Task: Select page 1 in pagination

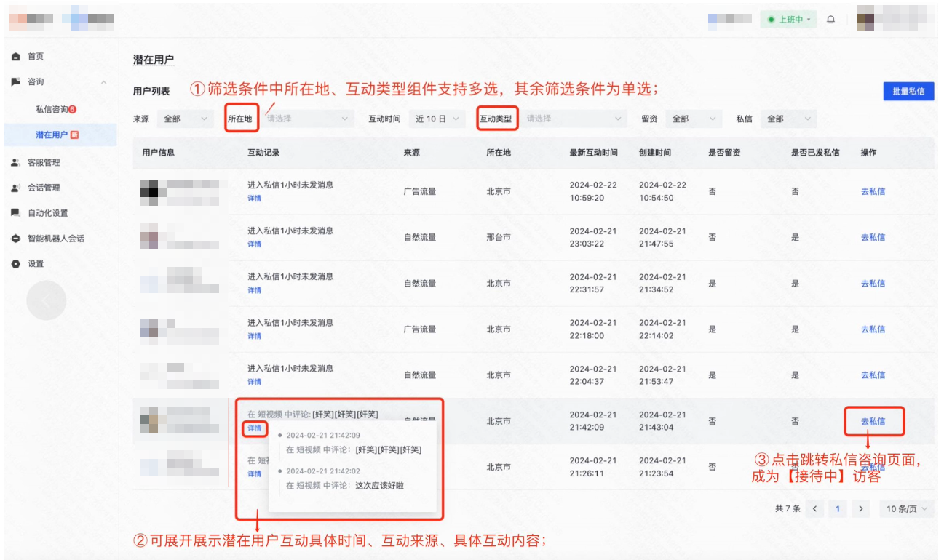Action: pyautogui.click(x=838, y=509)
